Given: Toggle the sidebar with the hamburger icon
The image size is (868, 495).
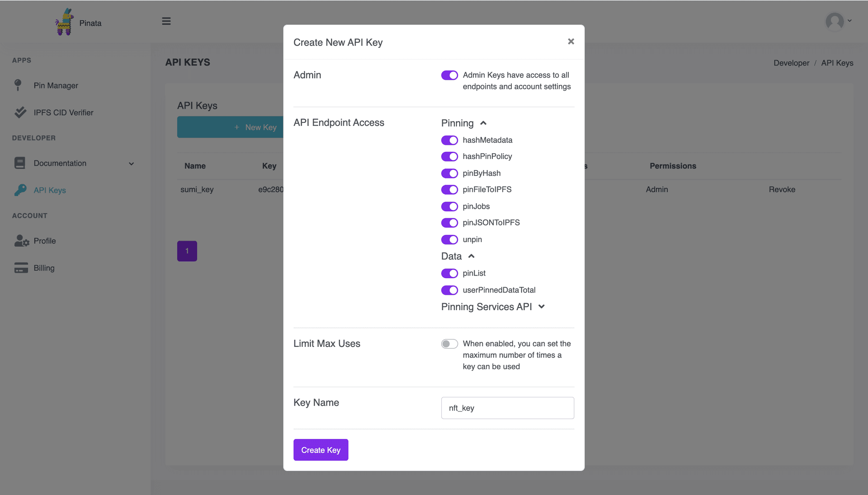Looking at the screenshot, I should [166, 21].
